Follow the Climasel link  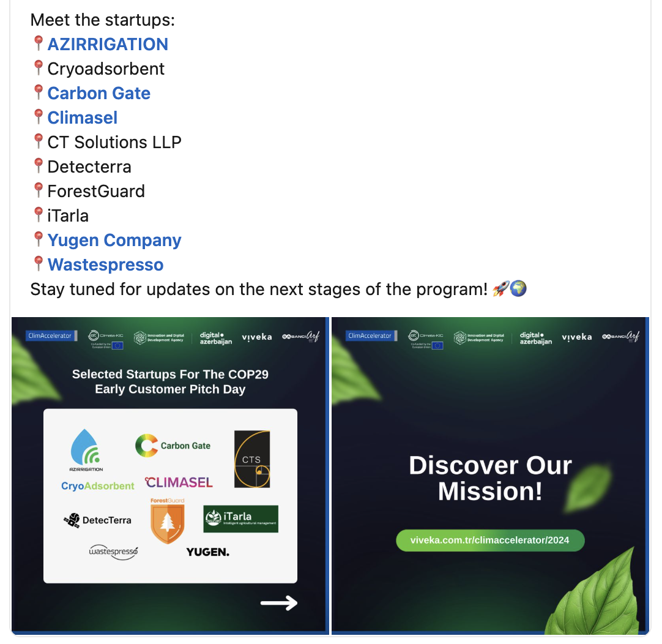click(83, 118)
